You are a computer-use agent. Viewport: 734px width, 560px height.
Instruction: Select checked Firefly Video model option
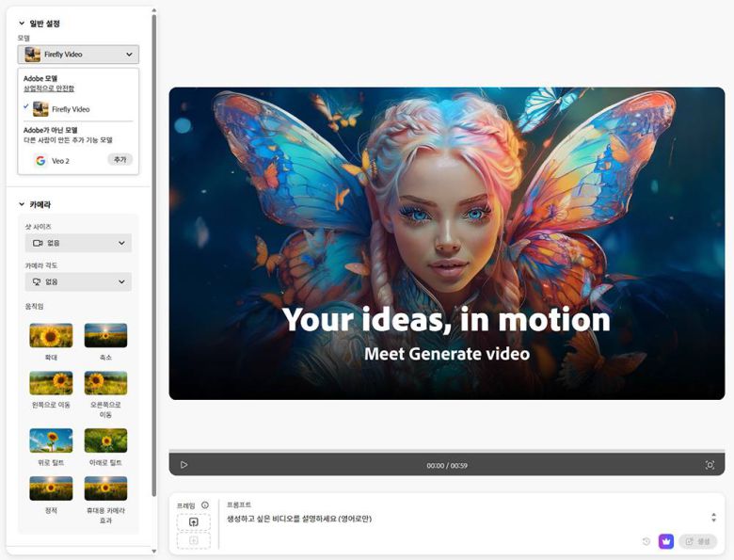(62, 109)
